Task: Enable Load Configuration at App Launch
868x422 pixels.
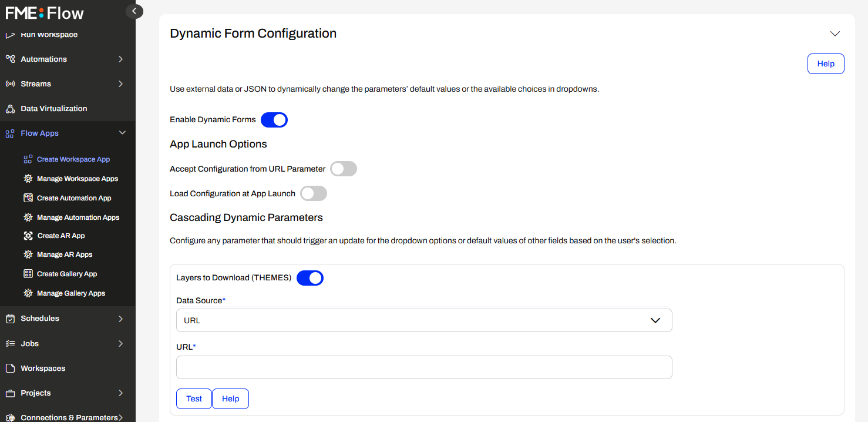Action: 314,194
